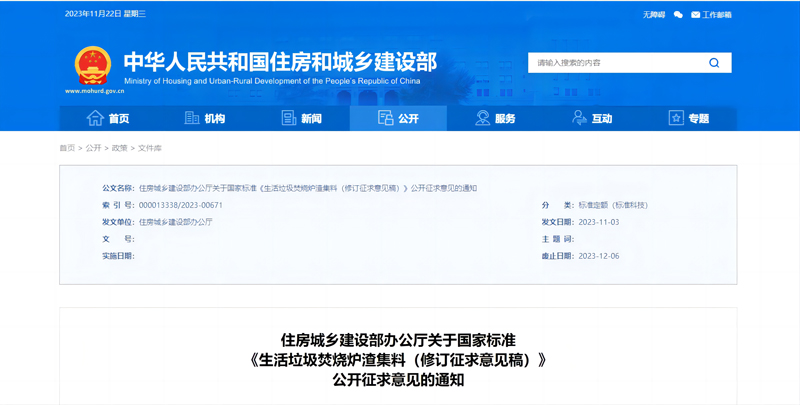Image resolution: width=800 pixels, height=405 pixels.
Task: Click the 废止日期 field label
Action: (558, 256)
